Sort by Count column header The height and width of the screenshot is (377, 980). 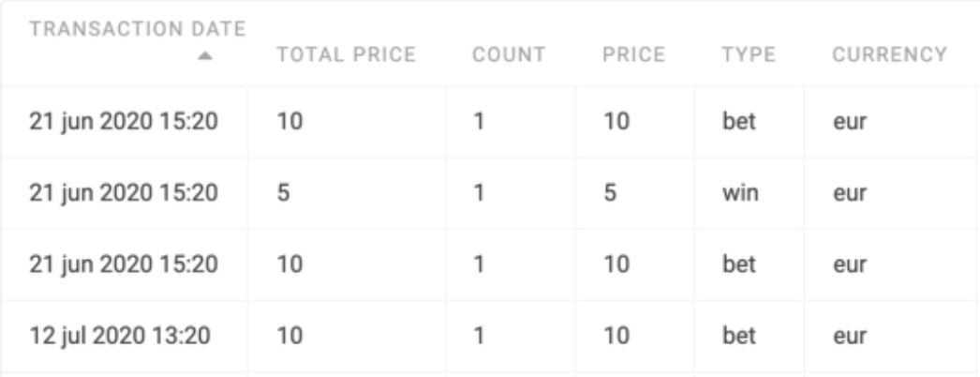509,55
